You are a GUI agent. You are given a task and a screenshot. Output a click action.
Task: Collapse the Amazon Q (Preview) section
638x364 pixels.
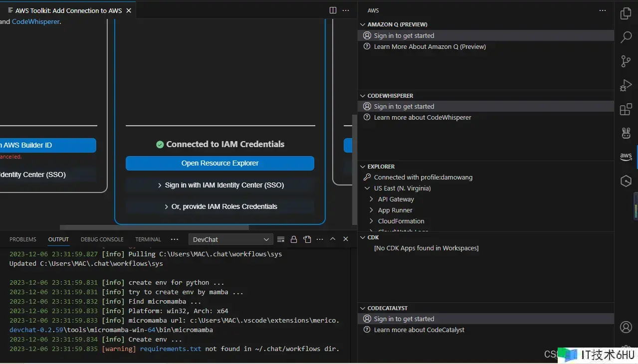click(x=363, y=24)
